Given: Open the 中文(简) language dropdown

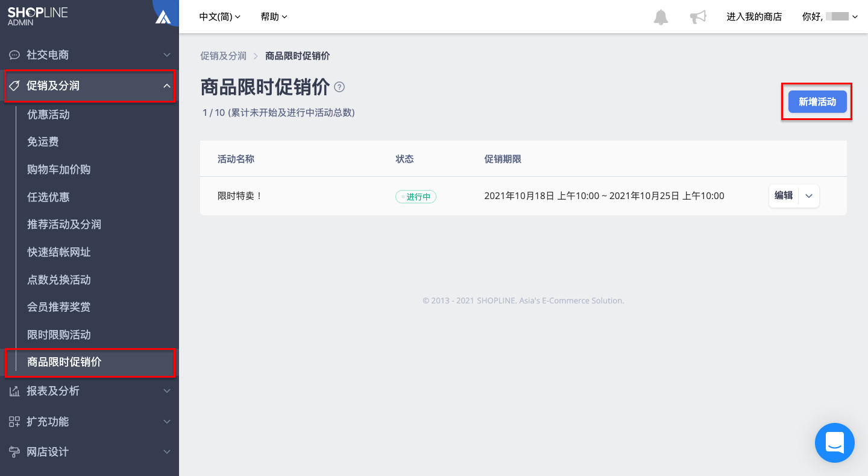Looking at the screenshot, I should 219,17.
